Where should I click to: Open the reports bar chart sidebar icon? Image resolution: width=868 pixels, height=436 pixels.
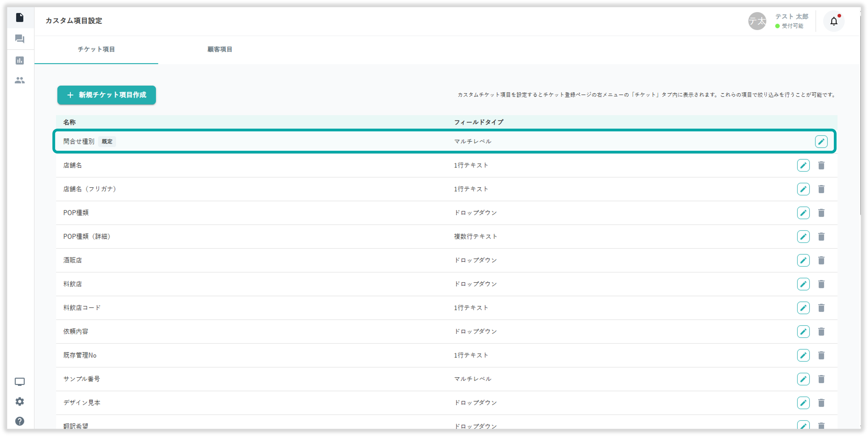point(20,61)
